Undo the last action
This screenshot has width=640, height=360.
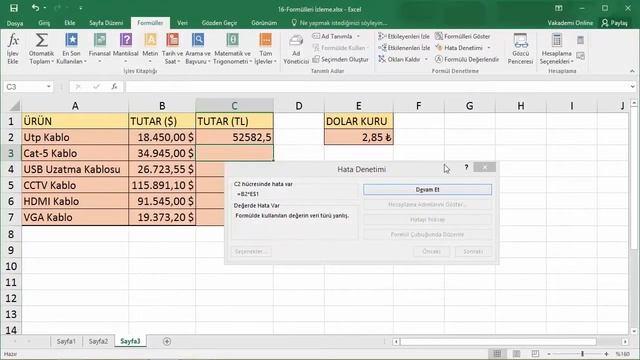36,8
